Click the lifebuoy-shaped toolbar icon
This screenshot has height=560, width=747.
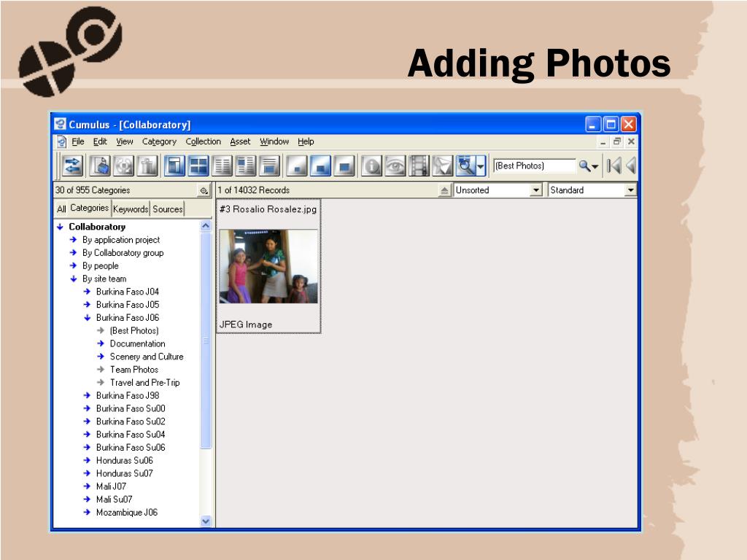124,166
